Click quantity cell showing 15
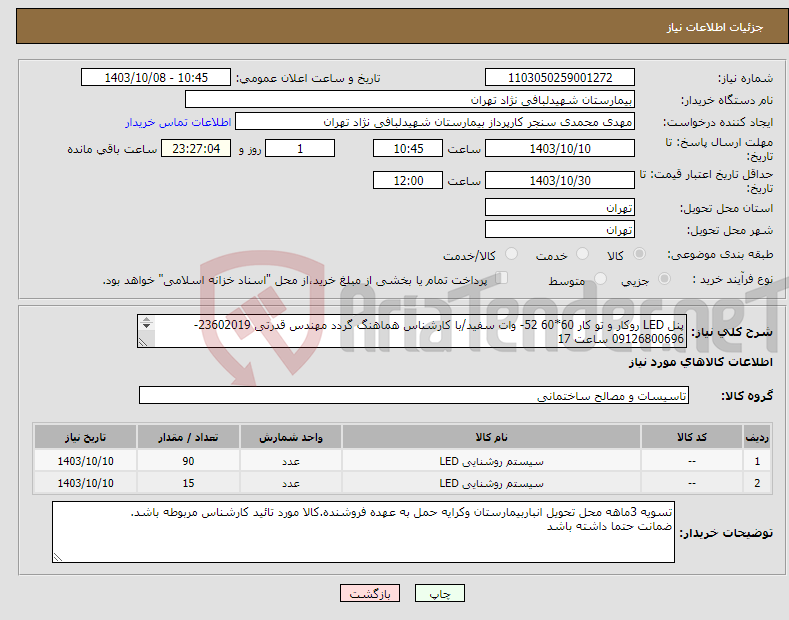This screenshot has width=789, height=620. coord(188,483)
